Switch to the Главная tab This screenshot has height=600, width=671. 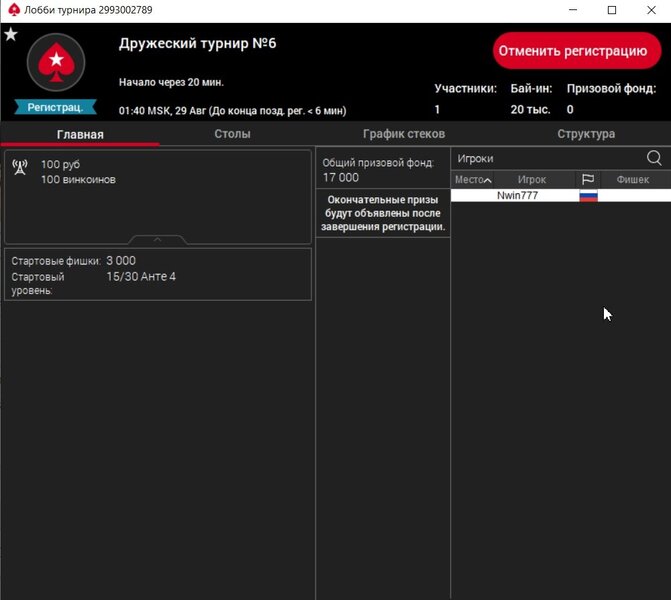[80, 134]
